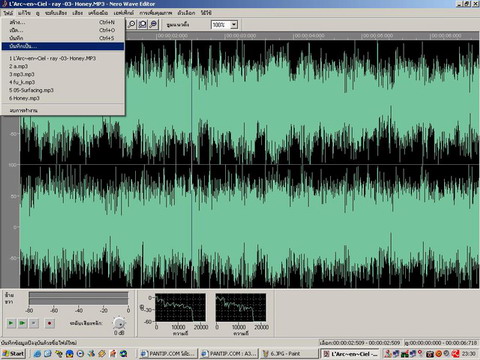Switch to PANTIP.COM : A3 taskbar window

(x=229, y=354)
